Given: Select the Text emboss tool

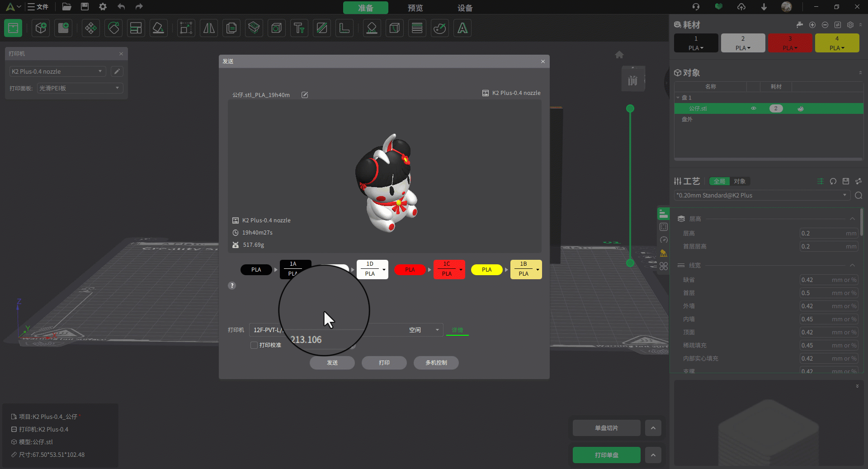Looking at the screenshot, I should coord(299,28).
